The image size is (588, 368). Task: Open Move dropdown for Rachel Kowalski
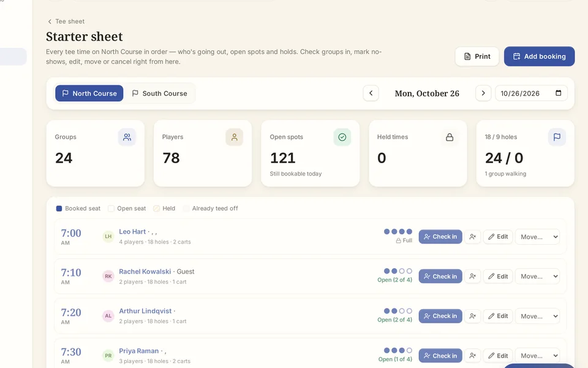(x=537, y=277)
